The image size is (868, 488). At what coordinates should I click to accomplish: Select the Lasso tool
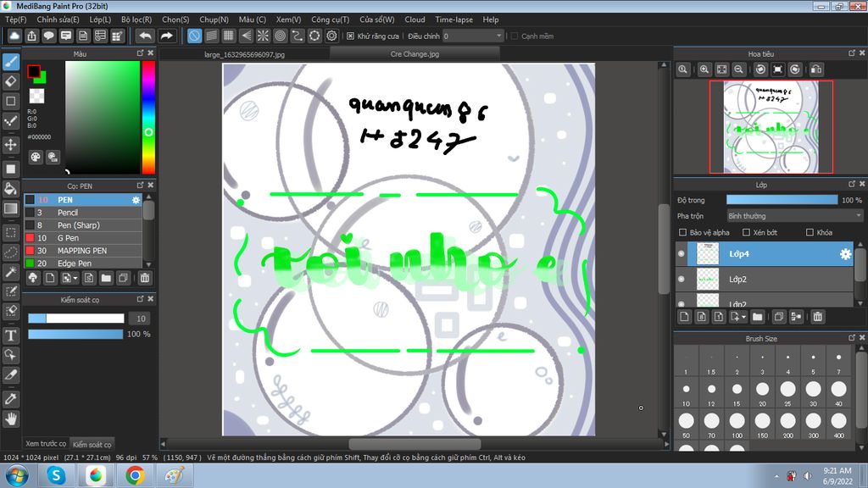pos(11,252)
